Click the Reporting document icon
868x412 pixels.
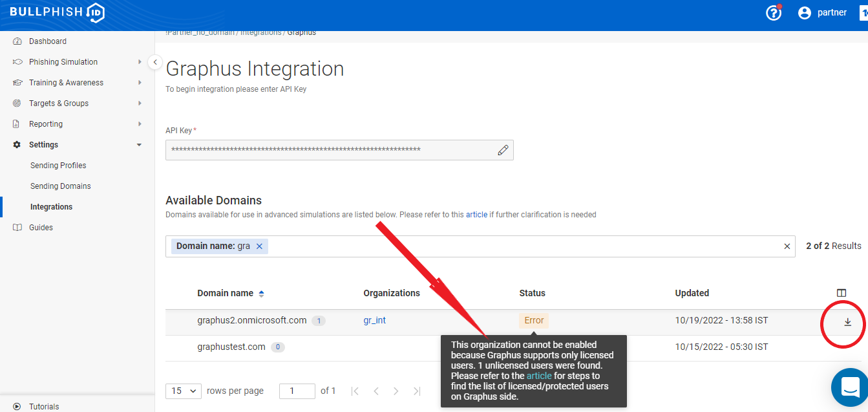click(x=17, y=124)
